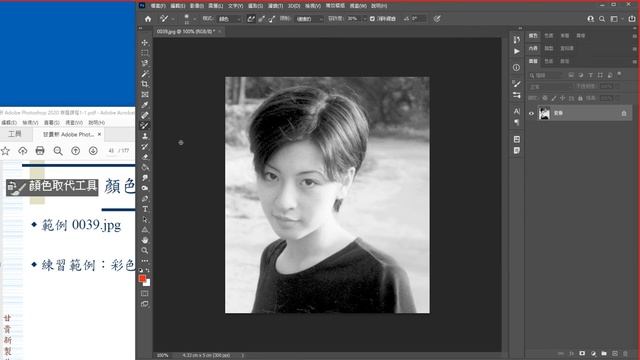Open the Photoshop Edit menu
The image size is (640, 360).
tap(177, 6)
